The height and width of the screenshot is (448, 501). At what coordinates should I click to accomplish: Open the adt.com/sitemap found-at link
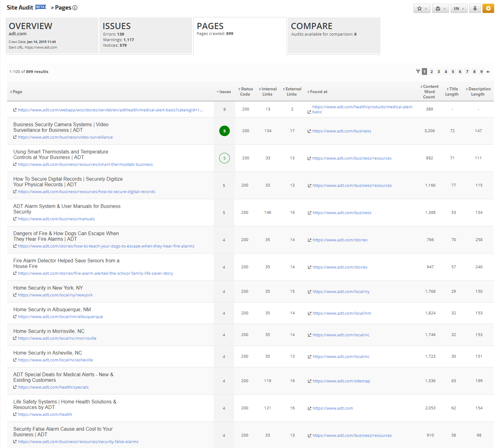[x=341, y=381]
